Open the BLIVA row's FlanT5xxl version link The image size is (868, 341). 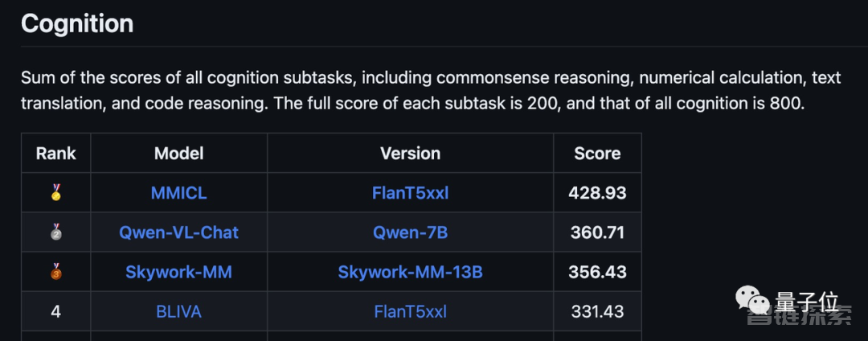410,312
